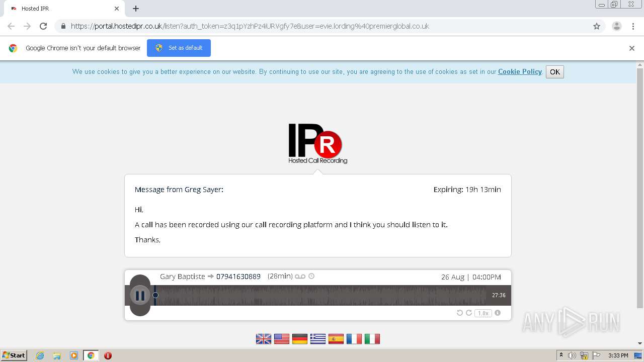The width and height of the screenshot is (644, 362).
Task: Click the Show Desktop button
Action: (638, 355)
